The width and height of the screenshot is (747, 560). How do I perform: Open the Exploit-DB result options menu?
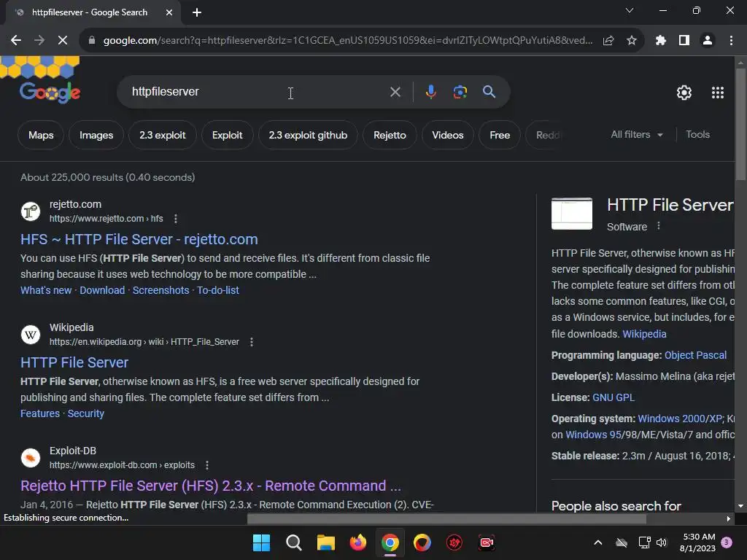[206, 465]
